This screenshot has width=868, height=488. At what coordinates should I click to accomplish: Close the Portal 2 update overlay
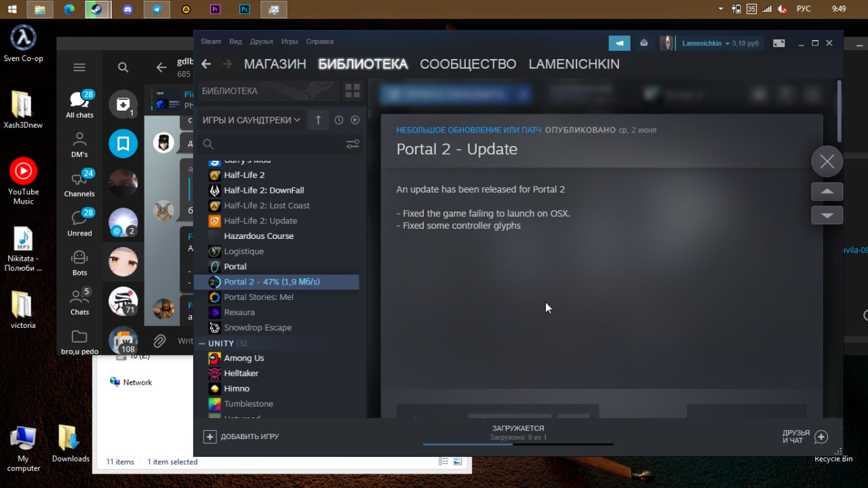point(827,162)
